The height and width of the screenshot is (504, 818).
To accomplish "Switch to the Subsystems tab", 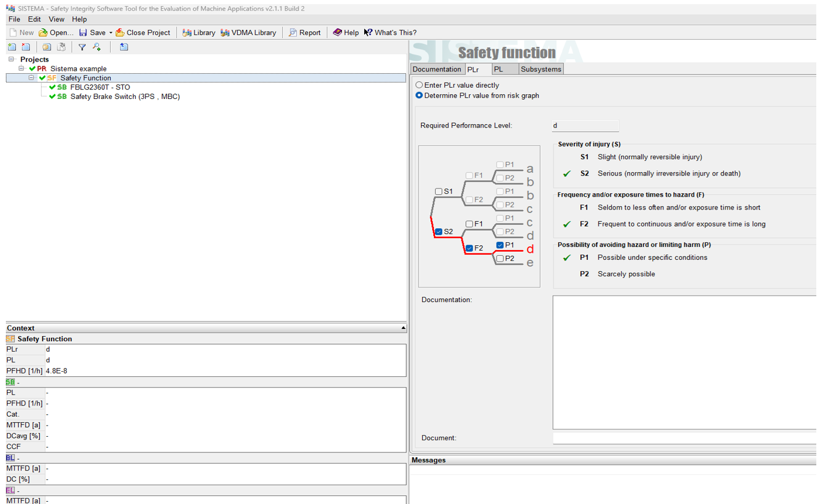I will tap(541, 69).
